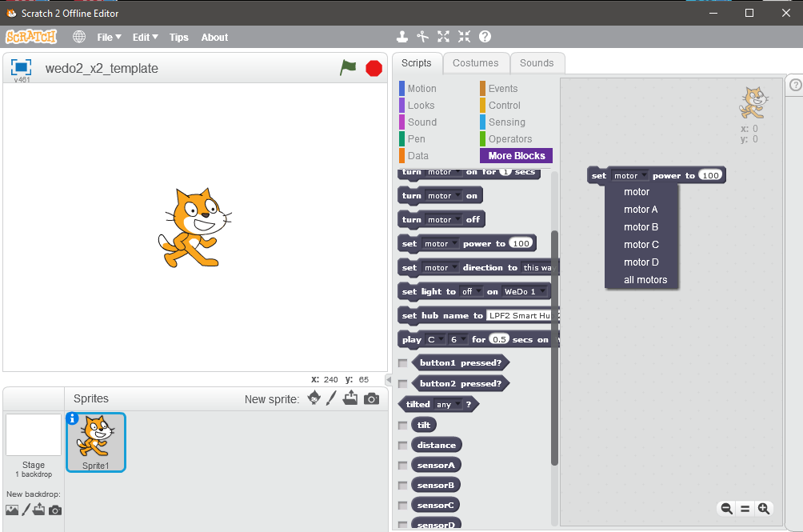Image resolution: width=803 pixels, height=532 pixels.
Task: Select the Shrink sprite tool
Action: pyautogui.click(x=464, y=37)
